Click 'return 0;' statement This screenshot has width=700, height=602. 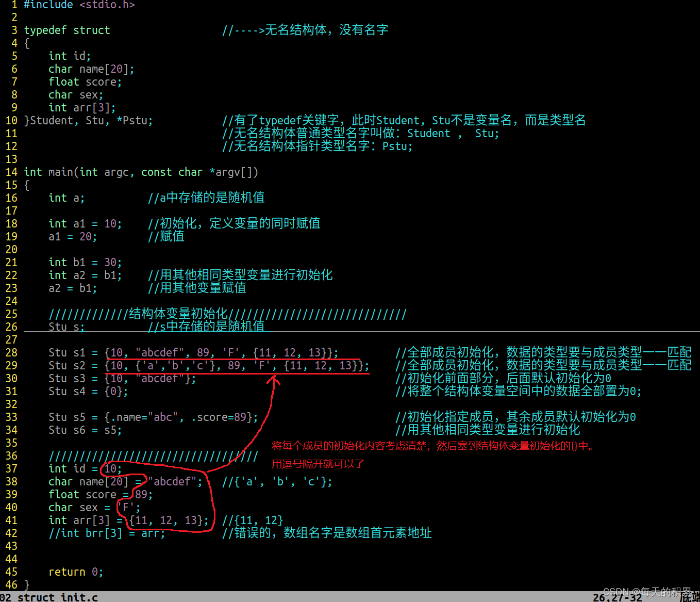76,572
